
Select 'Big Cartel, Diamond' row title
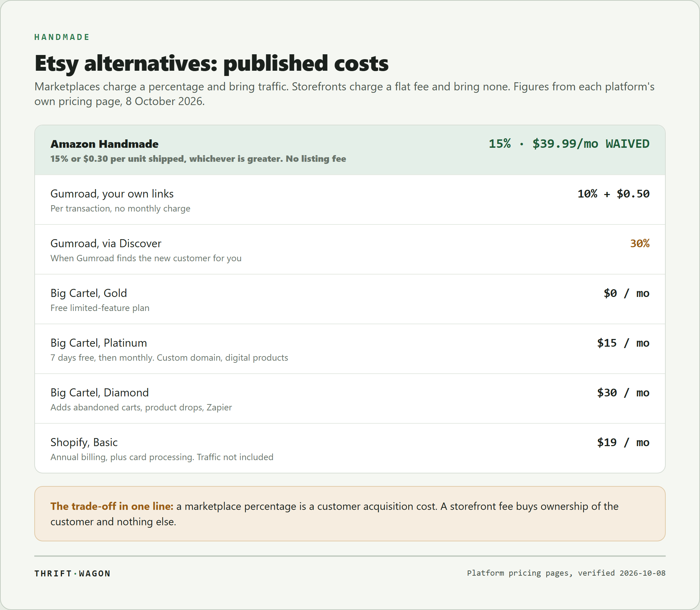[99, 393]
